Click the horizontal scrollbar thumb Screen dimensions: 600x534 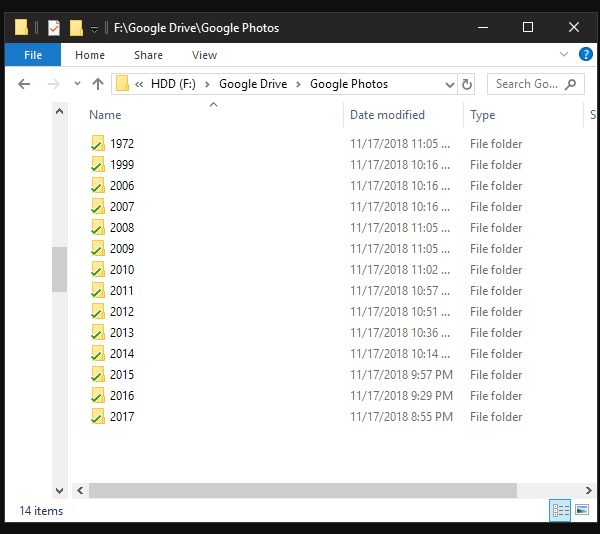point(303,490)
